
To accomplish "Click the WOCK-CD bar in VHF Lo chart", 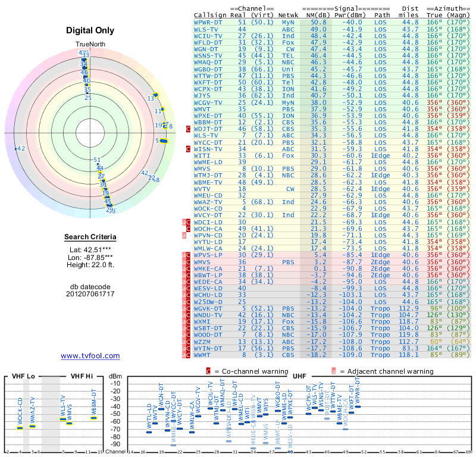I will 20,428.
